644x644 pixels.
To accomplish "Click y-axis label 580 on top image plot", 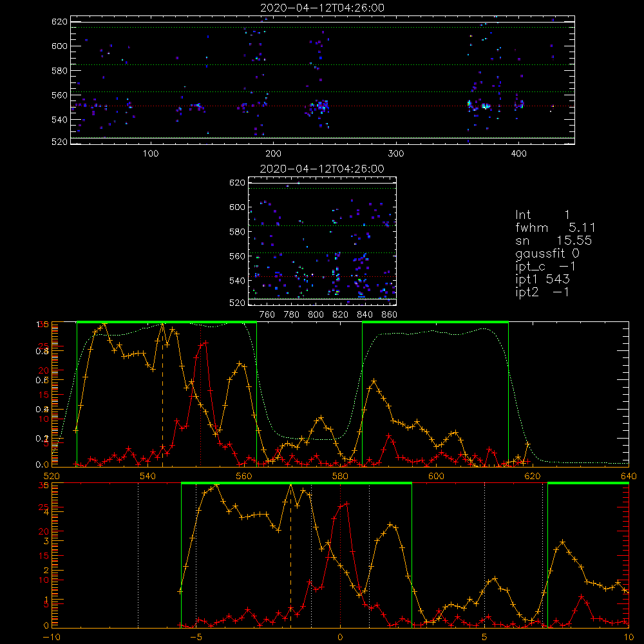I will (59, 70).
